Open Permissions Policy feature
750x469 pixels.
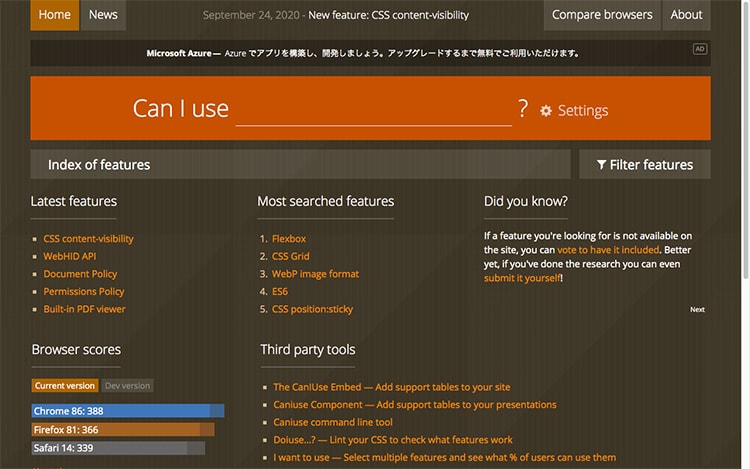point(84,292)
